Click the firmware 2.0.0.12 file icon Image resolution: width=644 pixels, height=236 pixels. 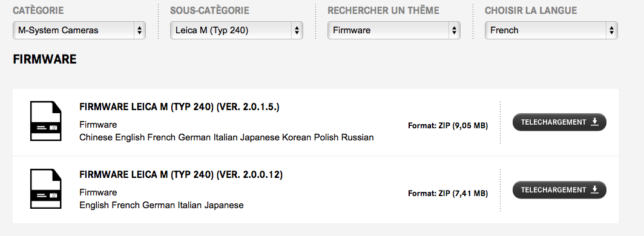click(x=45, y=189)
